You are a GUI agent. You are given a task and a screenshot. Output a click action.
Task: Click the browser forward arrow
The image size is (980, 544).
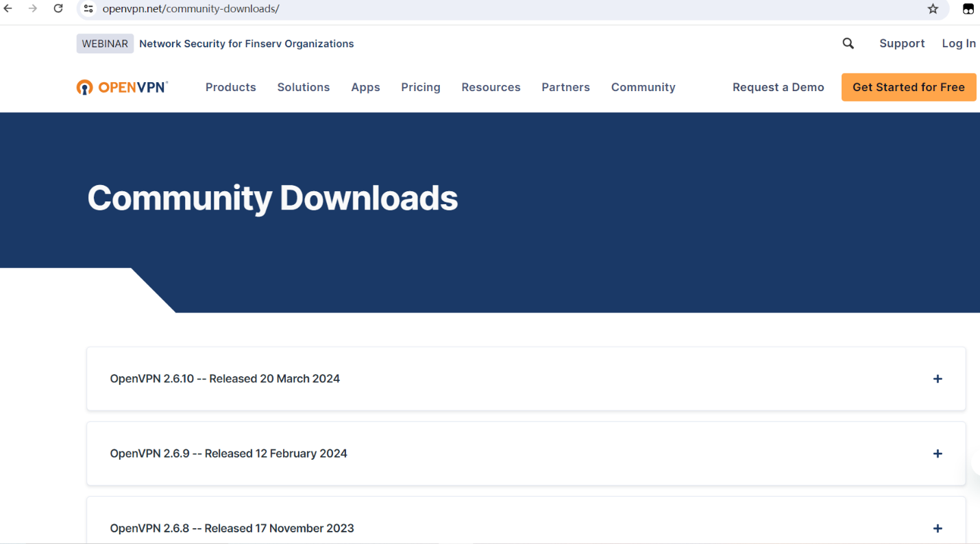pos(33,8)
